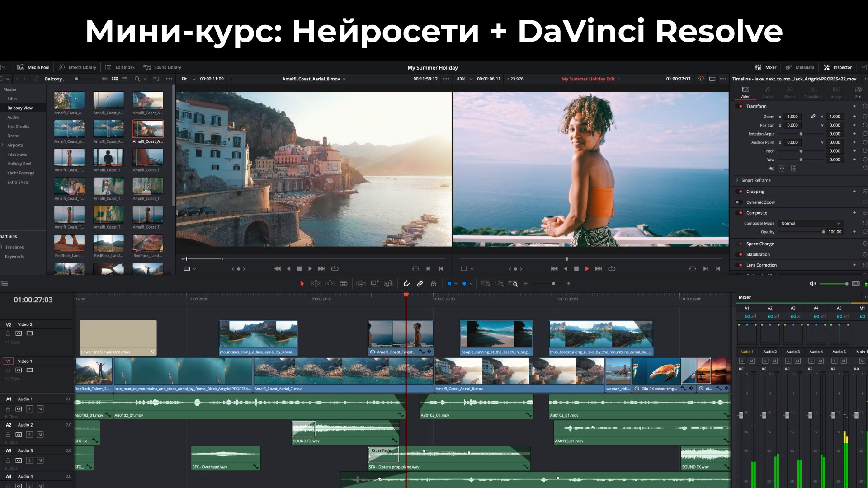Open the Composite Mode Normal dropdown
Viewport: 868px width, 488px height.
click(811, 223)
